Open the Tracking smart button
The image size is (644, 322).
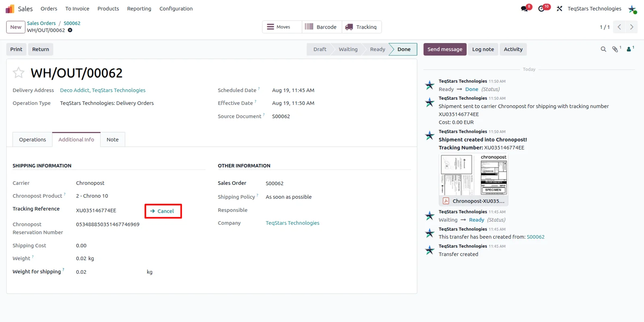tap(361, 27)
